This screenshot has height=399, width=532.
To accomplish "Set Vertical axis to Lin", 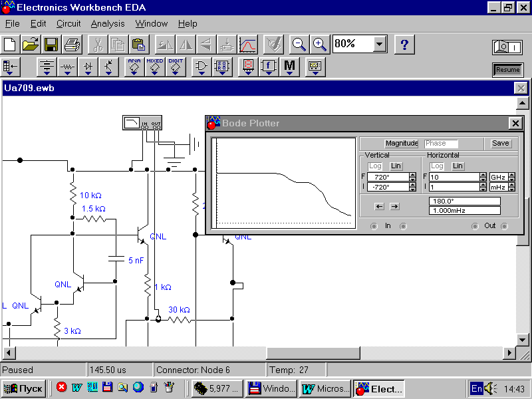I will coord(396,166).
